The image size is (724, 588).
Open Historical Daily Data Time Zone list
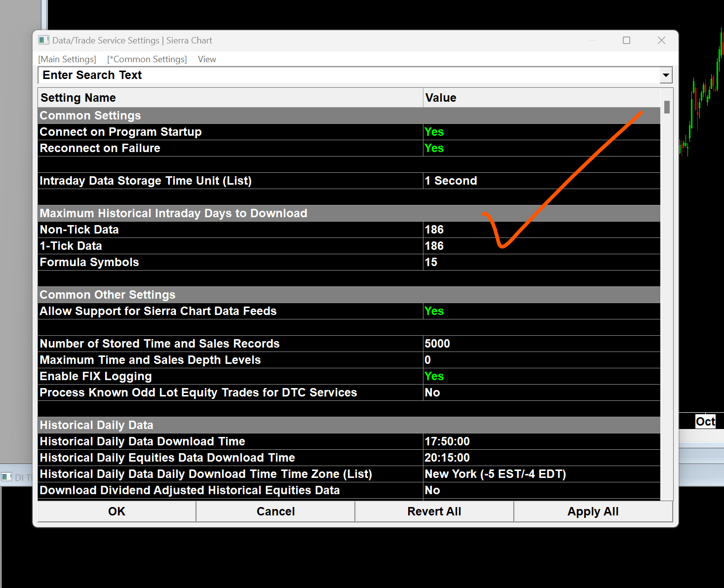point(541,474)
